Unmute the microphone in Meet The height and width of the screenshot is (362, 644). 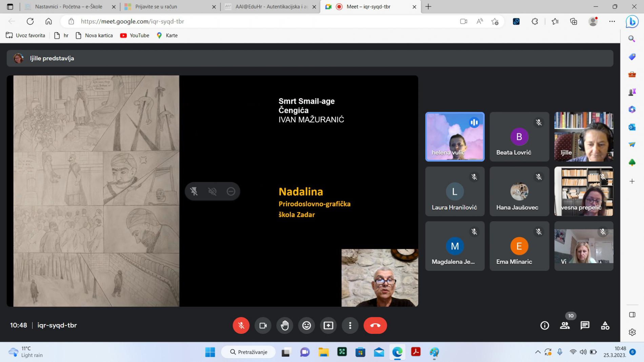[241, 325]
